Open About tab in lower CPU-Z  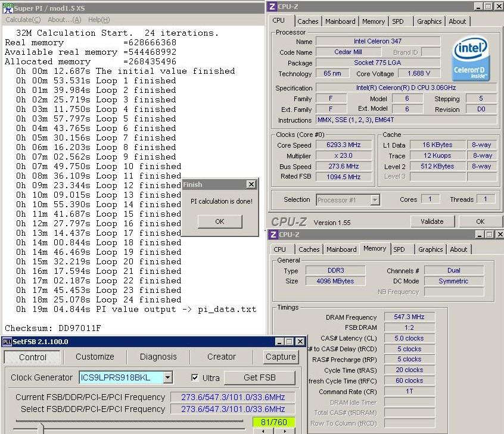(458, 249)
